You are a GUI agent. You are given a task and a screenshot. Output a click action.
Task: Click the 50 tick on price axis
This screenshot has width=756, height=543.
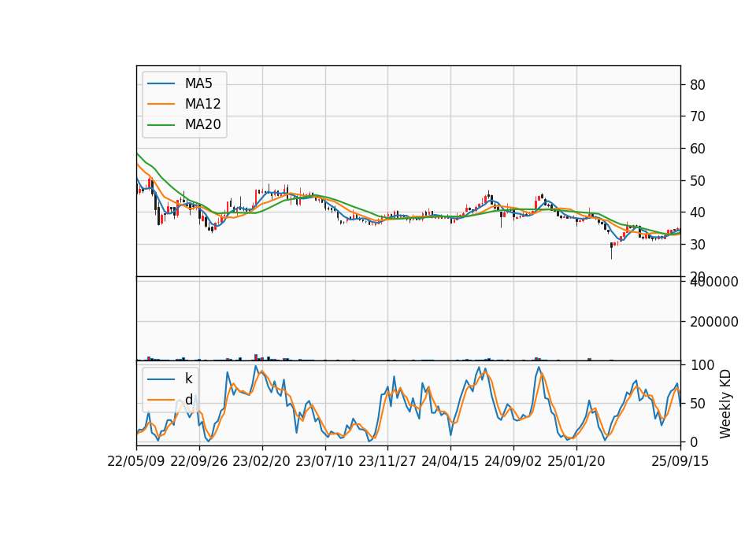697,181
